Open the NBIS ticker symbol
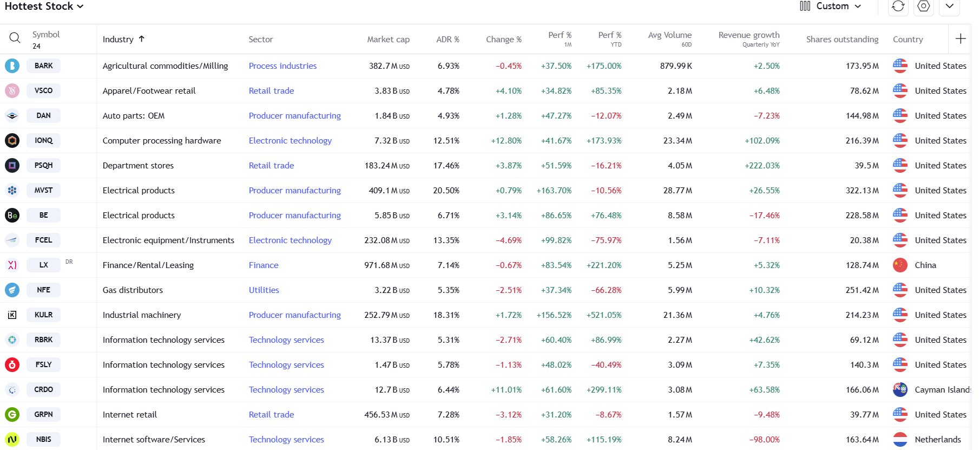The height and width of the screenshot is (450, 980). click(x=44, y=440)
